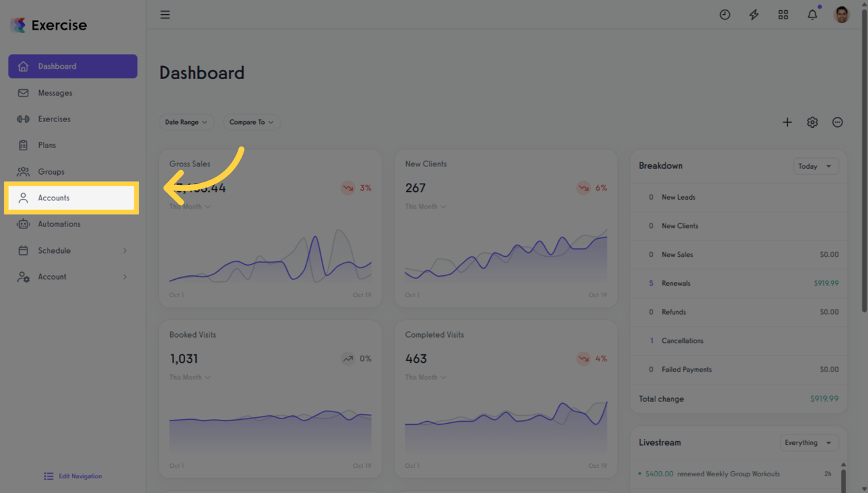
Task: Open quick actions via the lightning bolt icon
Action: click(x=754, y=14)
